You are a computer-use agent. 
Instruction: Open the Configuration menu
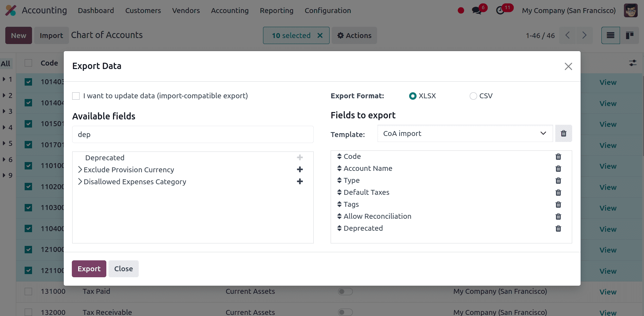[328, 11]
